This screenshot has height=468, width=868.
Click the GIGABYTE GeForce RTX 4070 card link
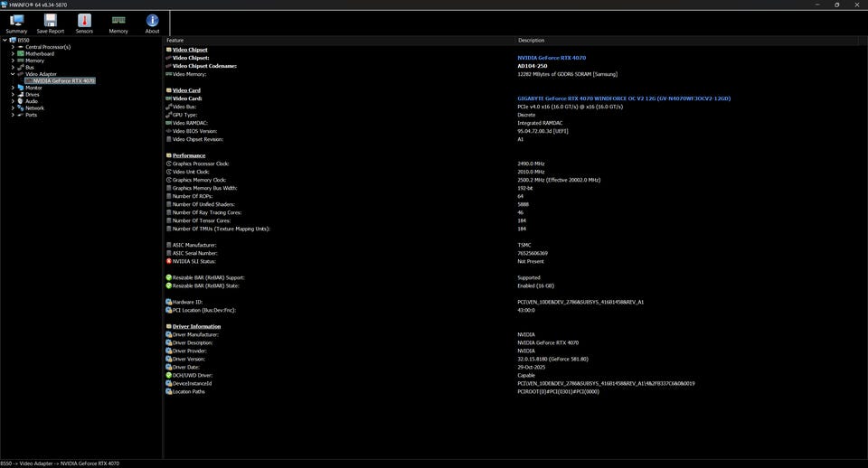tap(623, 98)
